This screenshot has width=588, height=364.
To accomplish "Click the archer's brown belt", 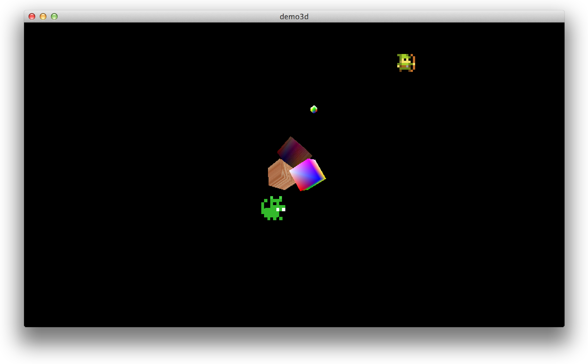I will tap(404, 67).
